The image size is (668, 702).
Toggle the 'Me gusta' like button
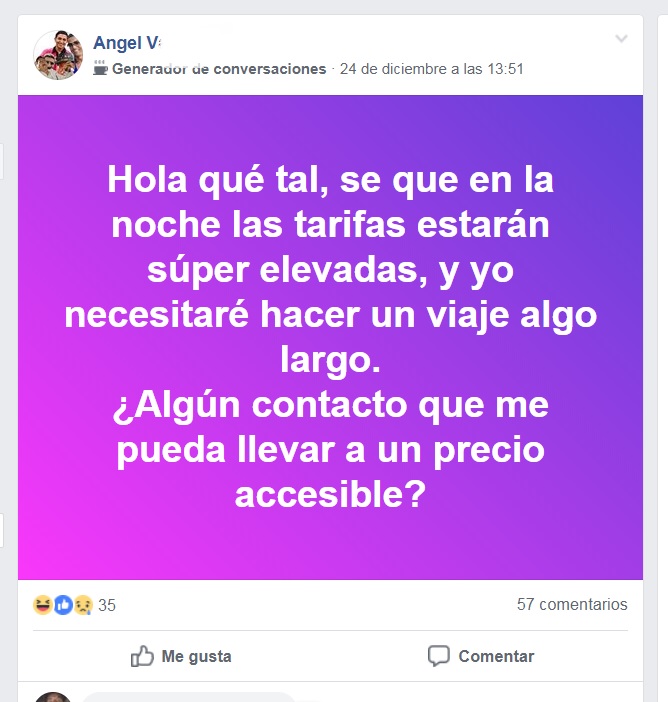[x=181, y=656]
